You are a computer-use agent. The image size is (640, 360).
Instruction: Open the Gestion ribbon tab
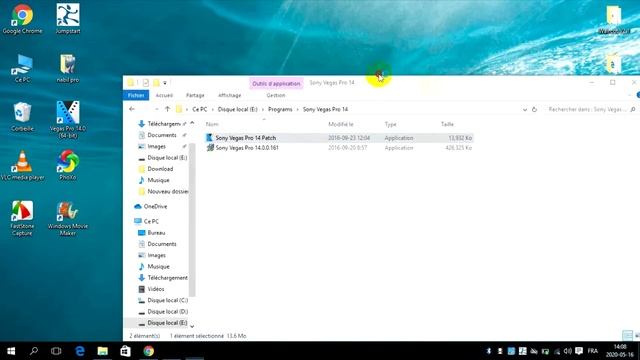pyautogui.click(x=276, y=95)
